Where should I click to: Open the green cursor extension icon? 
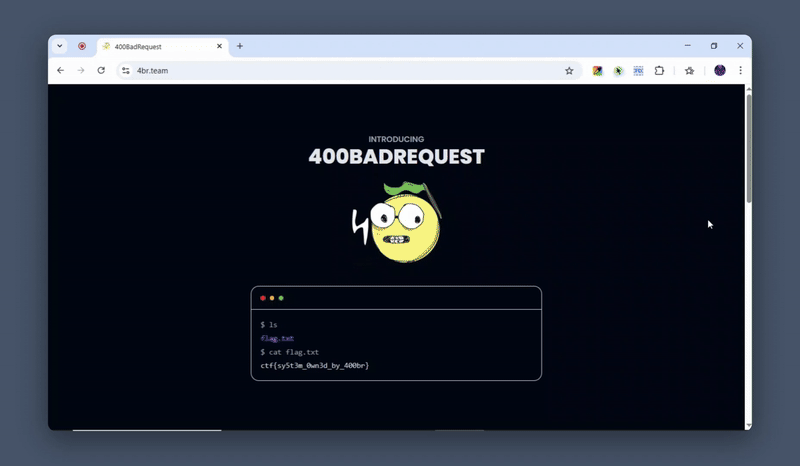[x=618, y=71]
